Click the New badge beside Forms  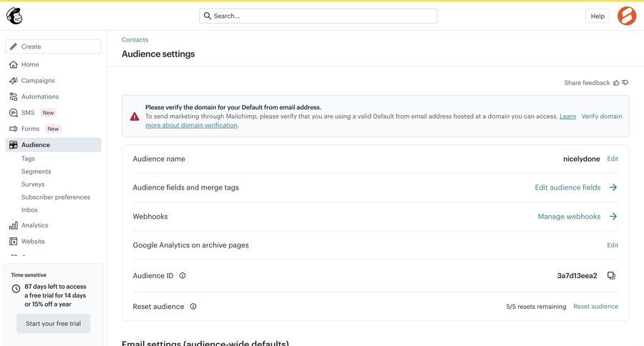pyautogui.click(x=53, y=129)
